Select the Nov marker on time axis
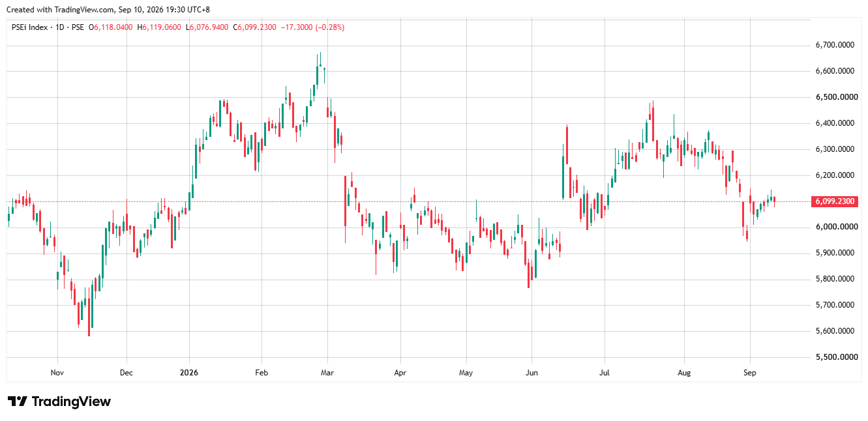 [x=57, y=373]
